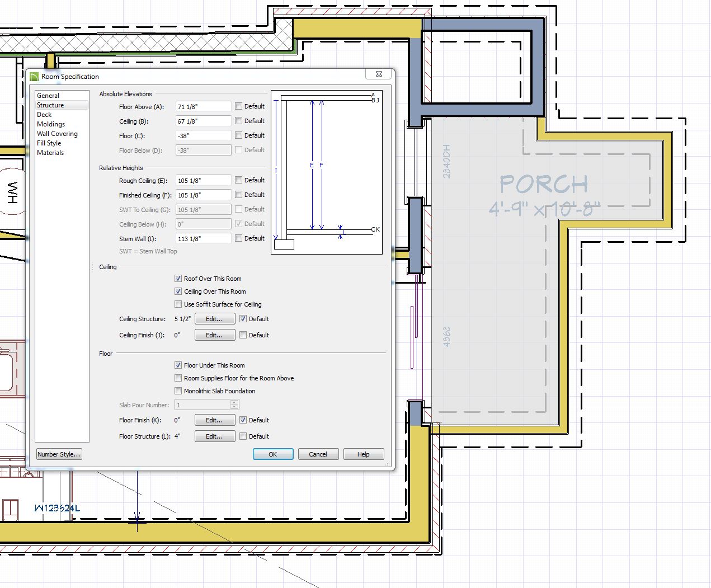The width and height of the screenshot is (711, 588).
Task: Open the Materials category
Action: pos(50,153)
